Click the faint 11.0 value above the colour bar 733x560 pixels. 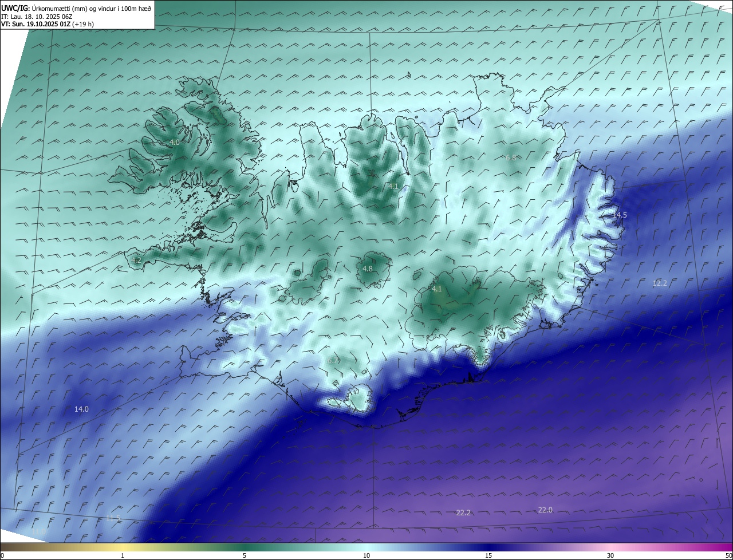(x=38, y=533)
